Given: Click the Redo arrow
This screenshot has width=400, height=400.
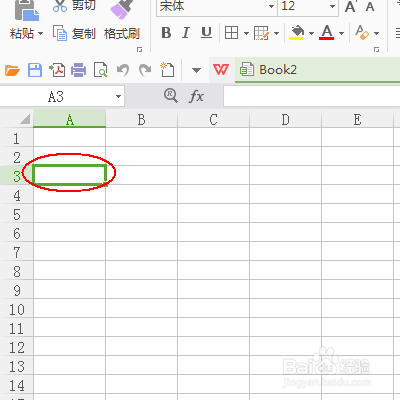Looking at the screenshot, I should click(145, 70).
